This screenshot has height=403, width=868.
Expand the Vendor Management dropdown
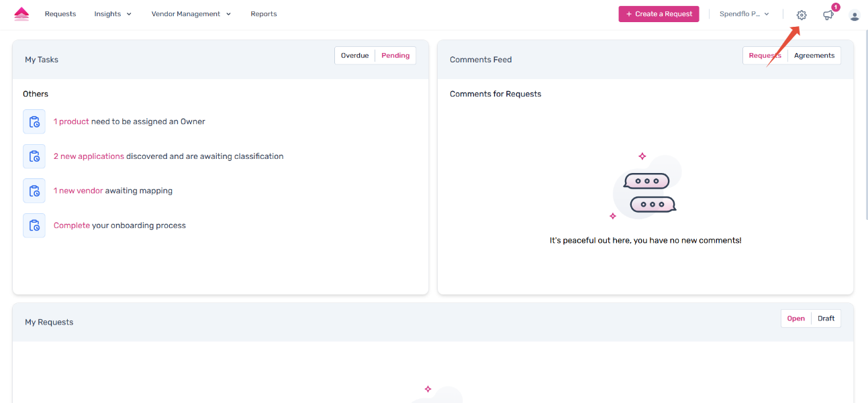[191, 14]
